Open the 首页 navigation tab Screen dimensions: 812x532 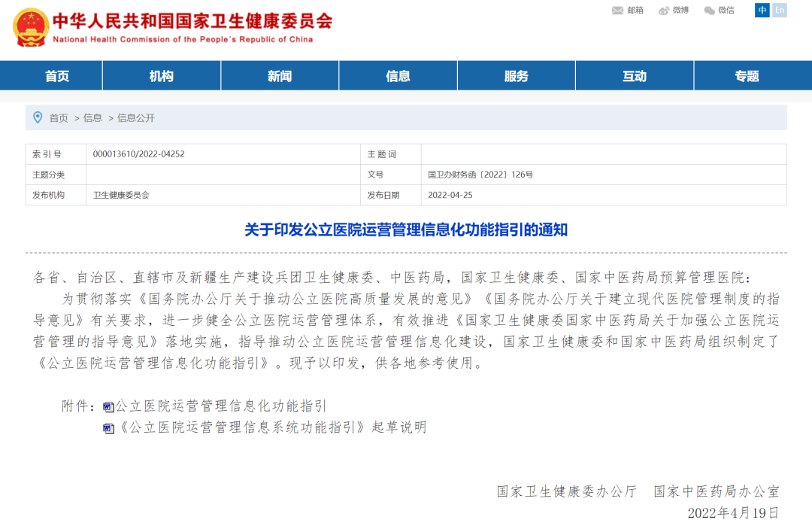[x=57, y=76]
